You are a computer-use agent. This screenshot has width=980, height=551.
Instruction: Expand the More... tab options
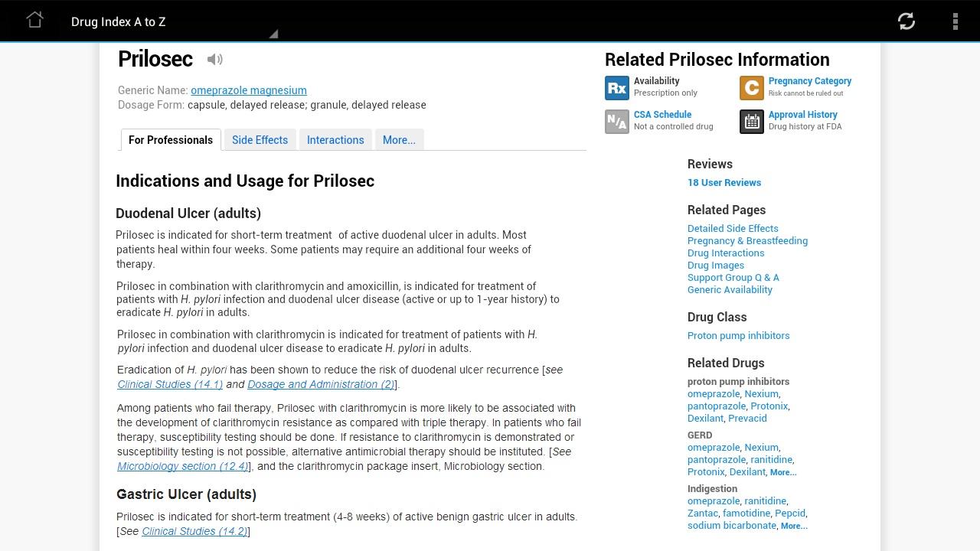[399, 140]
